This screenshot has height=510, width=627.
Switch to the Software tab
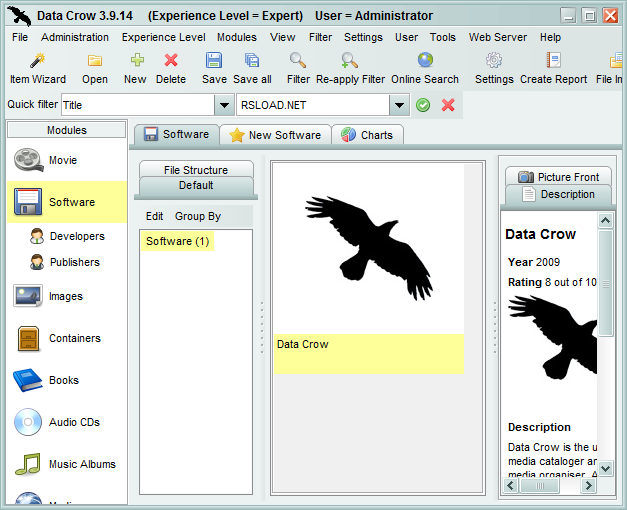click(176, 134)
